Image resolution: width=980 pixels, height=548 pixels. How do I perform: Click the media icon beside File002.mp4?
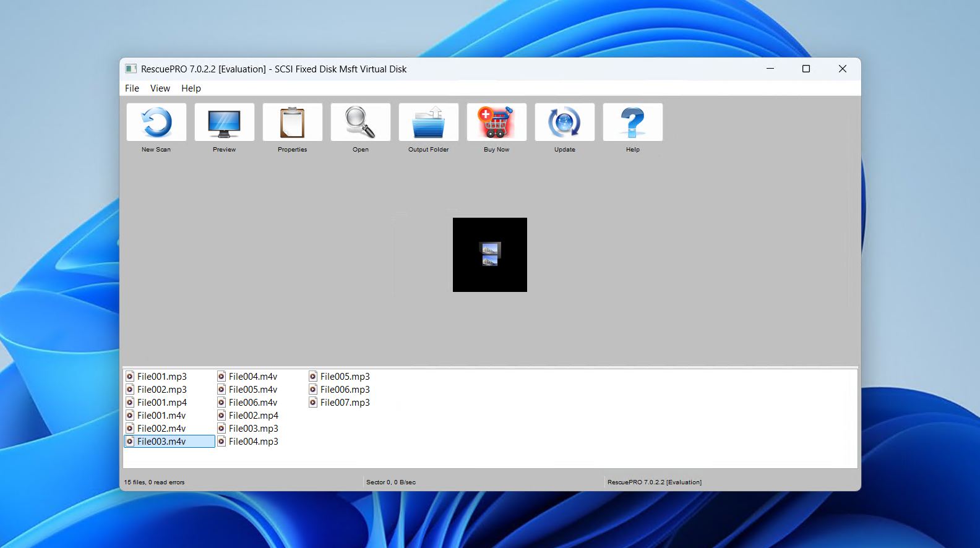[x=221, y=416]
